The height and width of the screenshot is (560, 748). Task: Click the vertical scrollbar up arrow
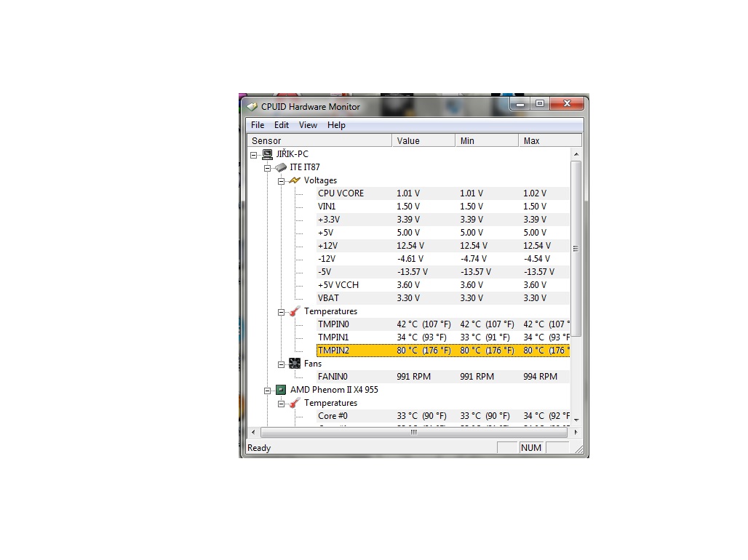pyautogui.click(x=576, y=154)
